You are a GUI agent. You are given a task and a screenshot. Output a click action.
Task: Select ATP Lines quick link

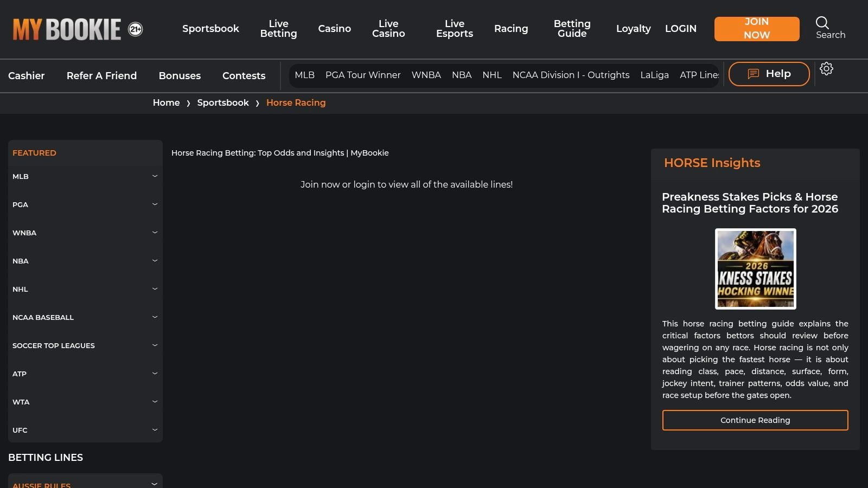tap(699, 75)
